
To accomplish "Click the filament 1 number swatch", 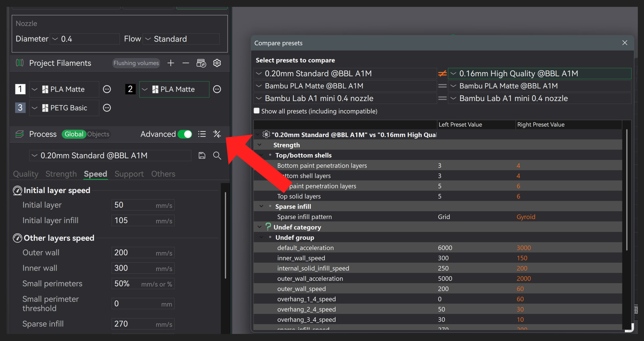I will (20, 89).
